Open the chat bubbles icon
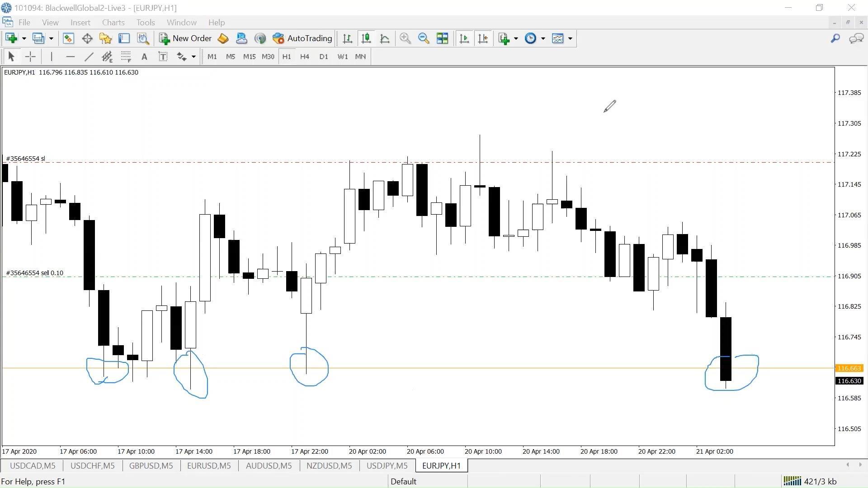The height and width of the screenshot is (488, 868). tap(856, 38)
